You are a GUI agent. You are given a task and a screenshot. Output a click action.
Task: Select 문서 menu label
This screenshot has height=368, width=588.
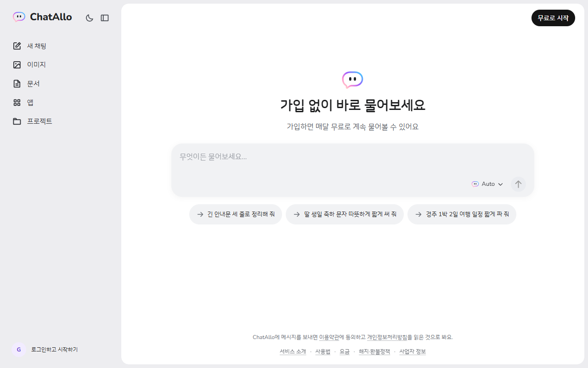pos(34,84)
